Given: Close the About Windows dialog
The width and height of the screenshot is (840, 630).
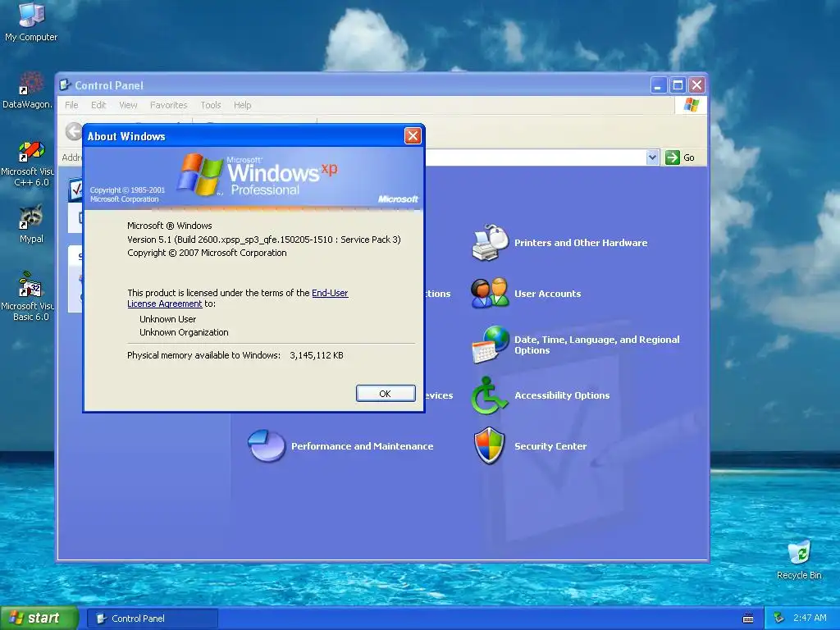Looking at the screenshot, I should [413, 136].
